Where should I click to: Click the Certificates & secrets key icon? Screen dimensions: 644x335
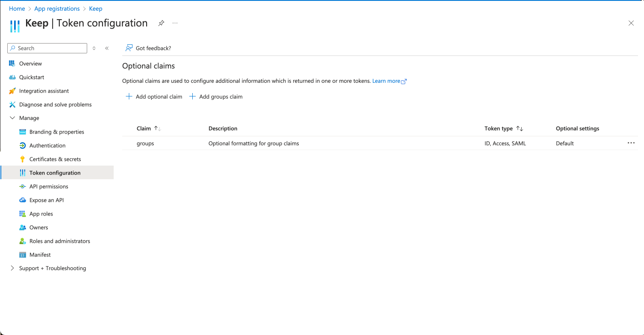pos(23,159)
